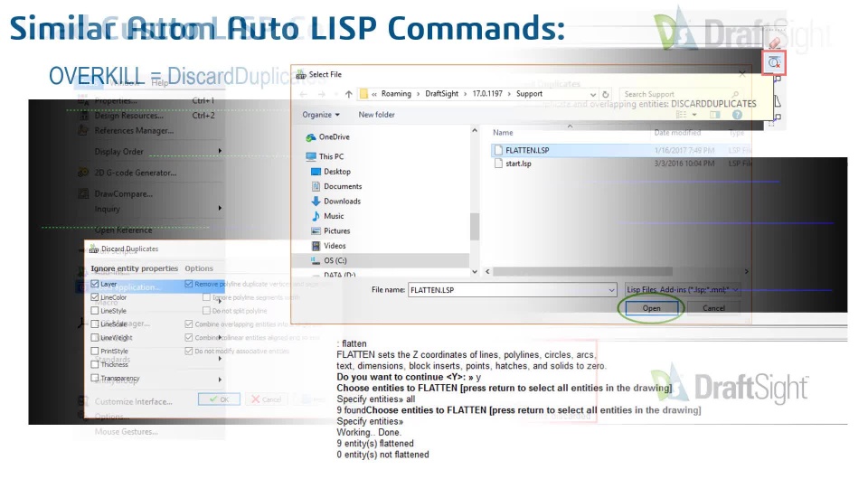Click New folder button
Viewport: 868px width, 488px height.
[x=376, y=115]
